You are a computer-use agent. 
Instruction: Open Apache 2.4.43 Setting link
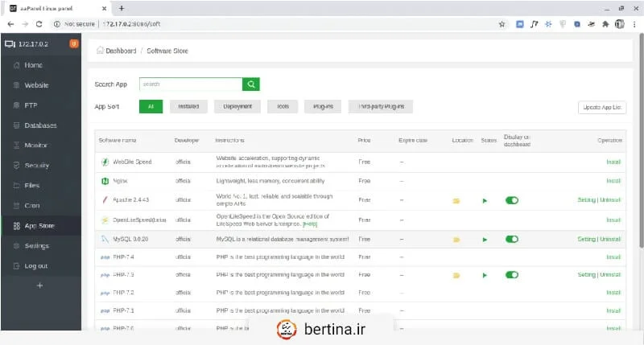click(587, 200)
